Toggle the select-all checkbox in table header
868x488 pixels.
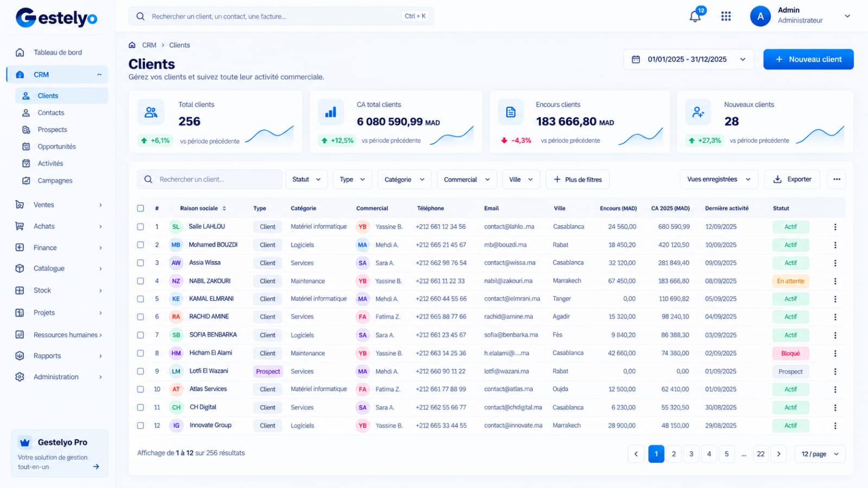(x=141, y=208)
